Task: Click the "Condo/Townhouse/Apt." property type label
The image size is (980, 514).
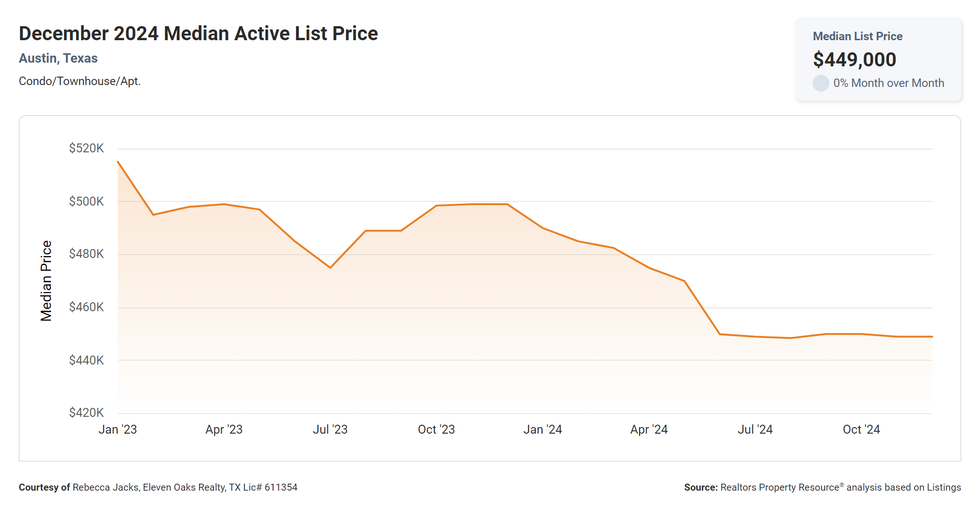Action: point(79,81)
